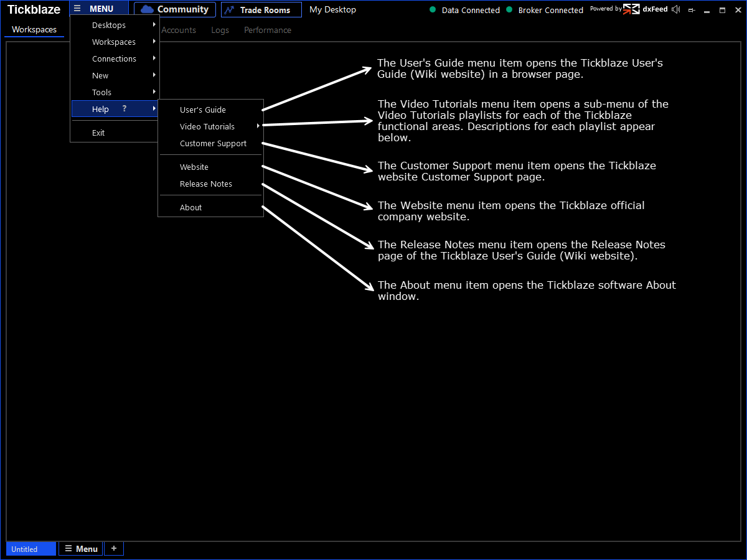Add a new workspace with plus button
This screenshot has width=747, height=560.
coord(114,548)
